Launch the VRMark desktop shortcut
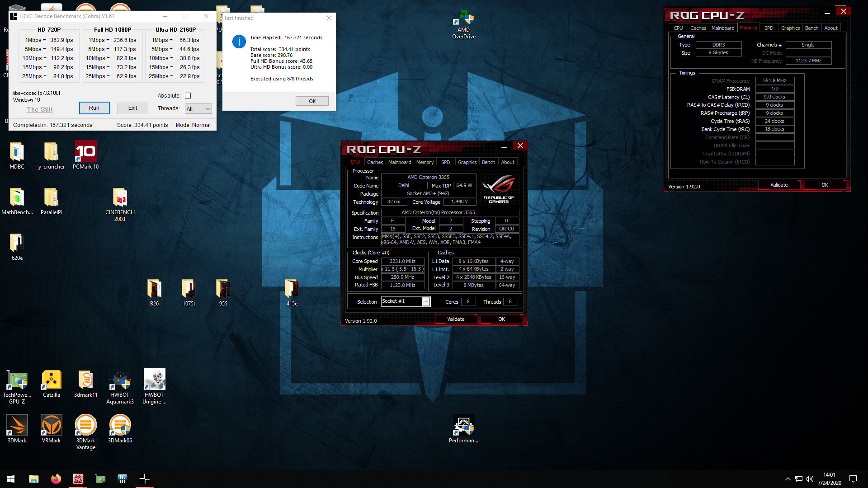 [51, 429]
